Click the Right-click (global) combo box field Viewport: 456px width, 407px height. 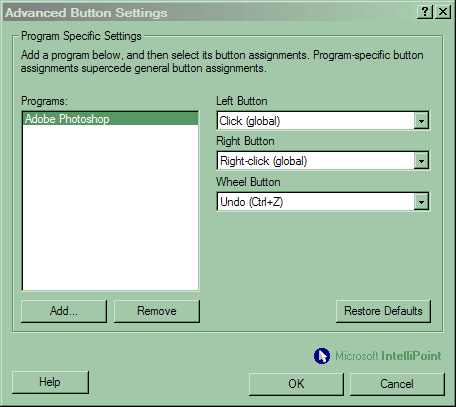323,161
